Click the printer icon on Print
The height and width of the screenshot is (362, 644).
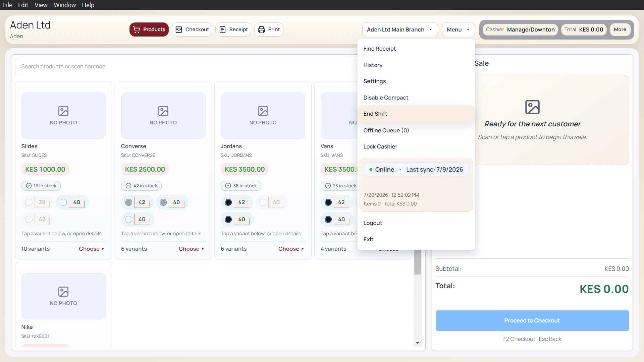(261, 29)
